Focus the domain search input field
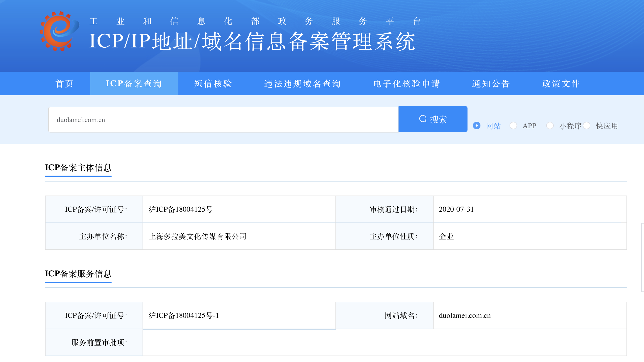 (x=223, y=120)
